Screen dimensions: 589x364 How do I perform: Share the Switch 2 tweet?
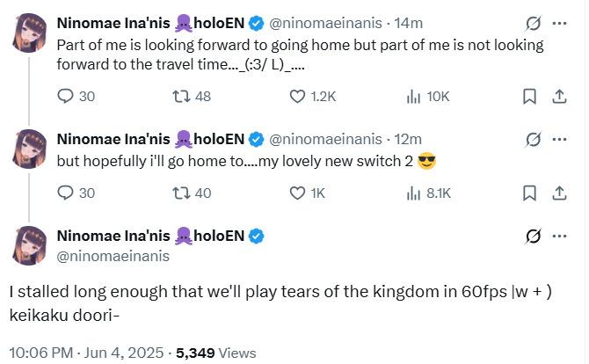pos(558,193)
